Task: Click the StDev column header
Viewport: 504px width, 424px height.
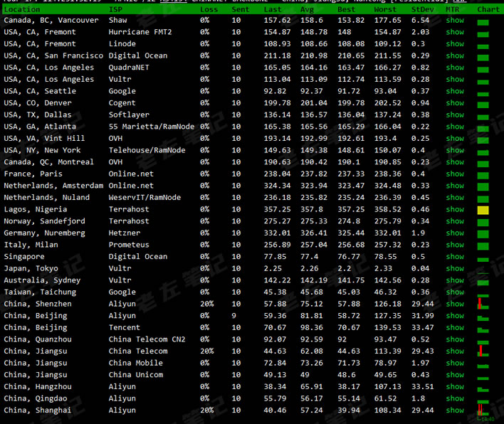Action: (x=423, y=9)
